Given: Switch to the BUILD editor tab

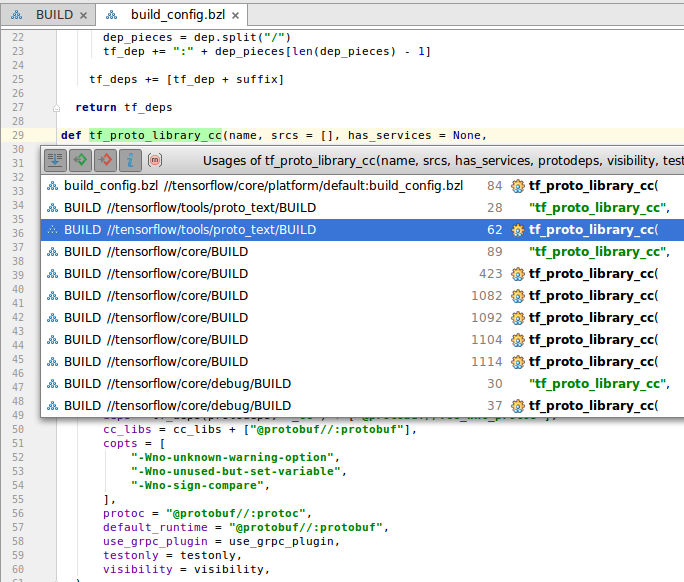Looking at the screenshot, I should (x=48, y=15).
